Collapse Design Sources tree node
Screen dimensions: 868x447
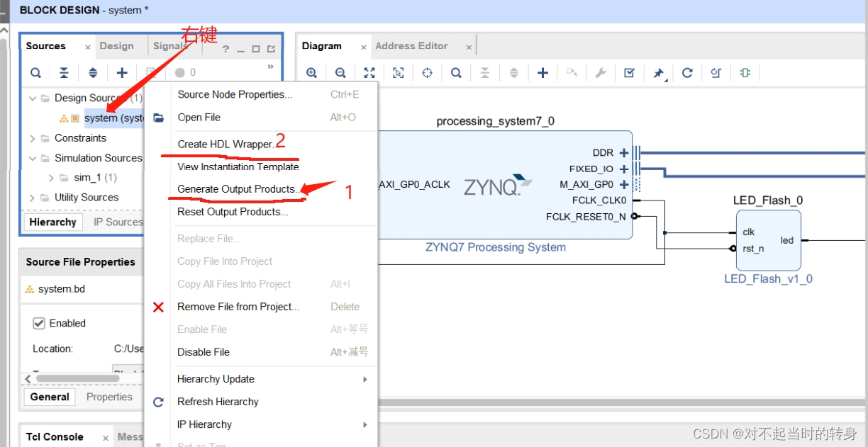pos(33,98)
